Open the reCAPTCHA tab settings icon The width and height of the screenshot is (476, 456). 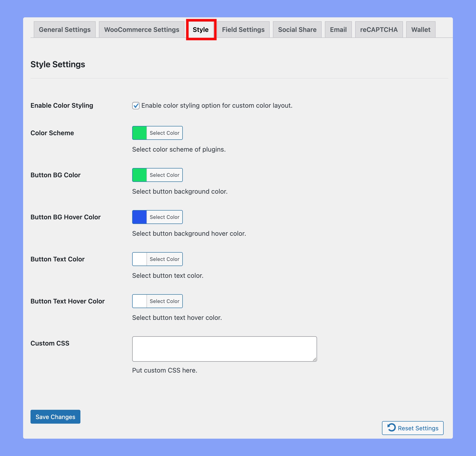click(x=378, y=29)
